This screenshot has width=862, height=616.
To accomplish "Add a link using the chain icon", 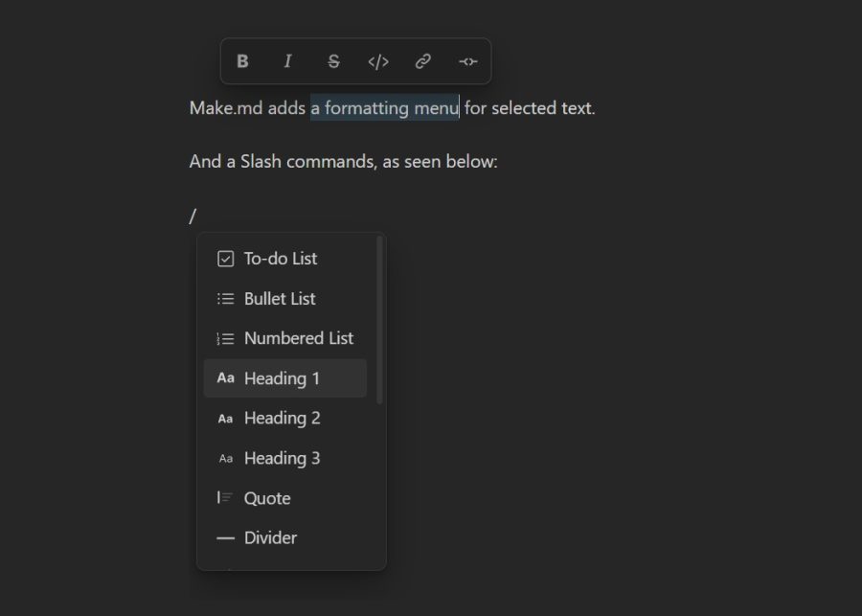I will (x=422, y=60).
